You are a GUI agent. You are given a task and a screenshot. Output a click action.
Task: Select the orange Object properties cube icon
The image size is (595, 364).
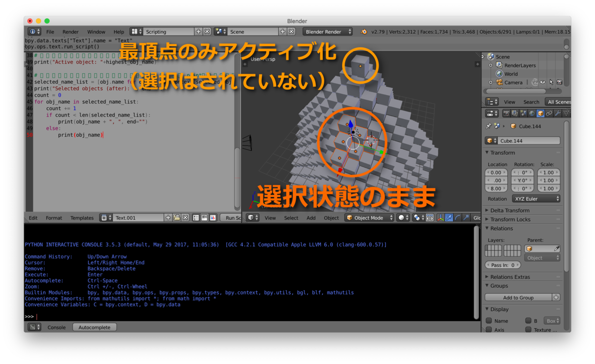pos(539,113)
